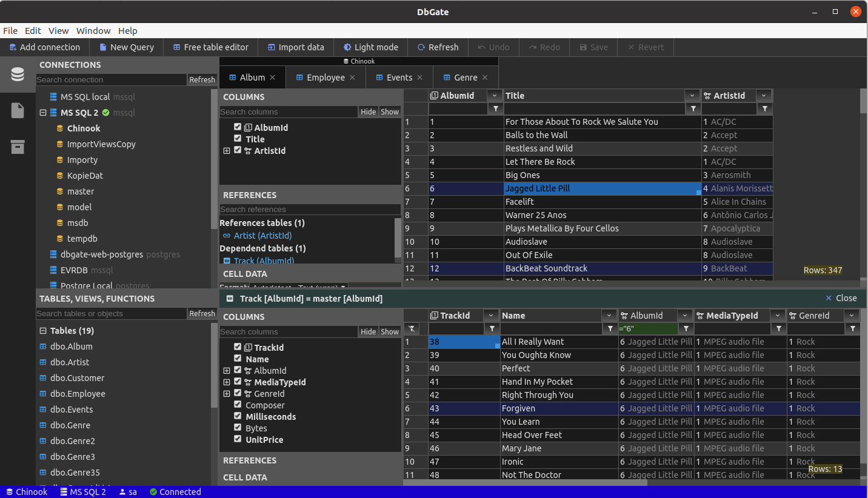Collapse the MS SQL 2 connection node
The image size is (868, 498).
pos(43,113)
